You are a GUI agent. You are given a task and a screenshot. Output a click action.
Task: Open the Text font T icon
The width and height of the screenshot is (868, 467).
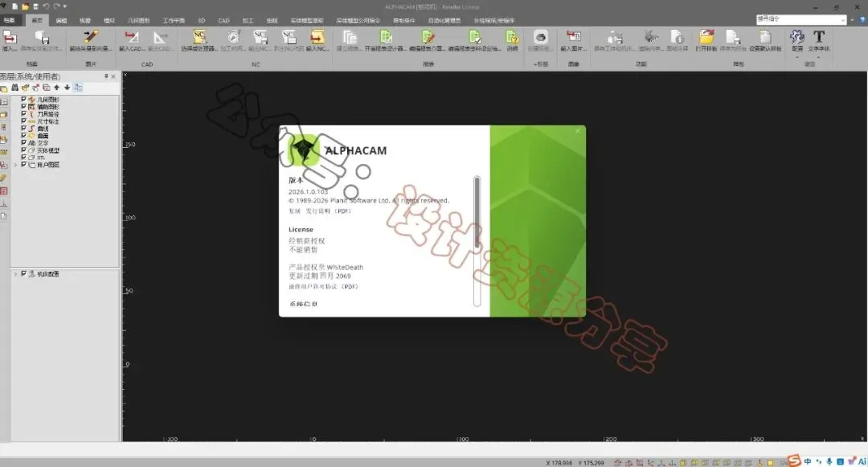(819, 37)
